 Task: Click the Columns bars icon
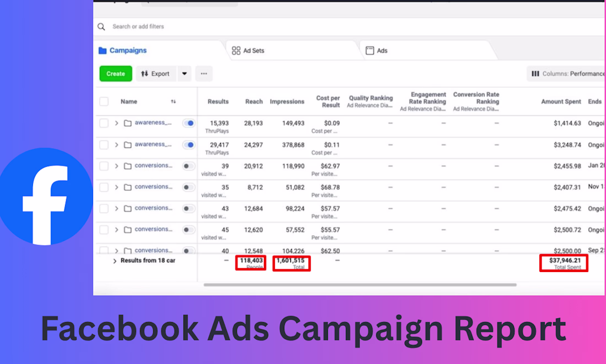(535, 74)
